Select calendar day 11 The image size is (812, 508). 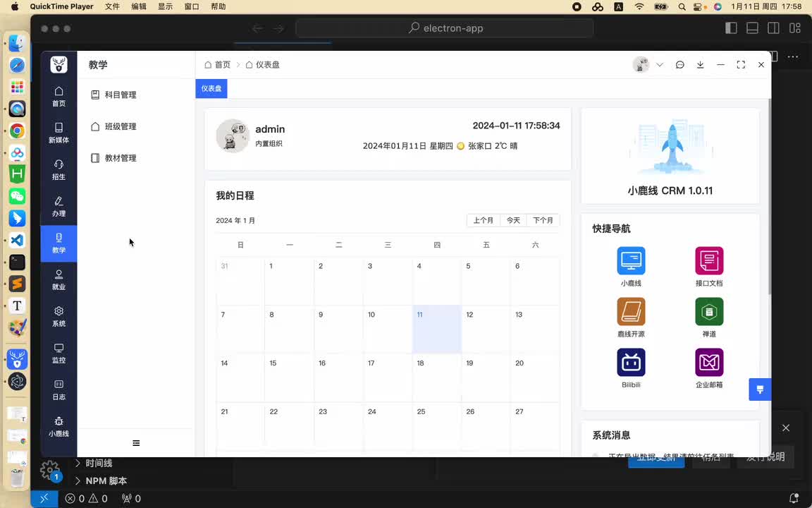[436, 329]
